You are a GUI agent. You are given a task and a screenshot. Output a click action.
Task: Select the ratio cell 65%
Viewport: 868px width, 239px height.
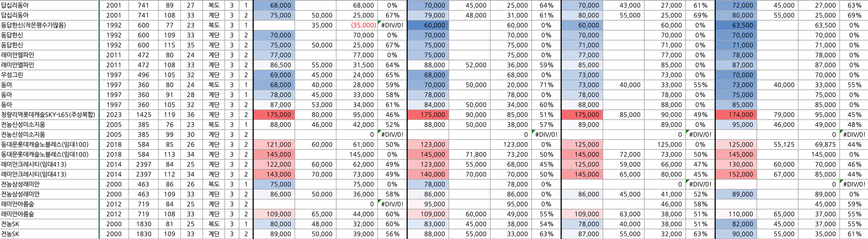392,75
